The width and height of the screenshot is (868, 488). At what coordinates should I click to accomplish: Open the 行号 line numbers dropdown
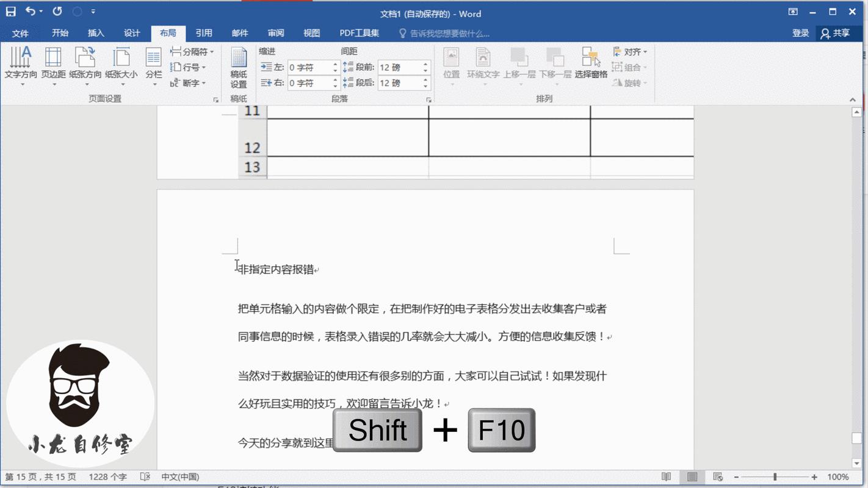click(x=188, y=67)
